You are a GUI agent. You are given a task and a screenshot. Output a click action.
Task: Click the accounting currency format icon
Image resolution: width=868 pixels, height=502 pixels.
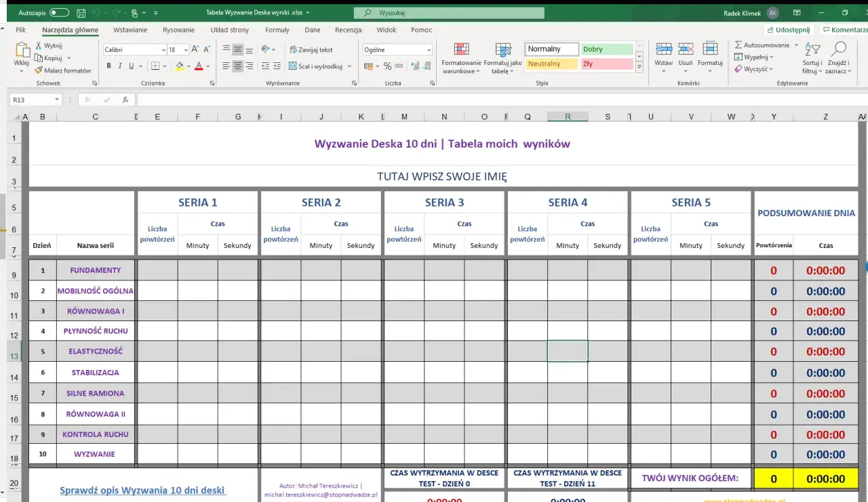368,66
